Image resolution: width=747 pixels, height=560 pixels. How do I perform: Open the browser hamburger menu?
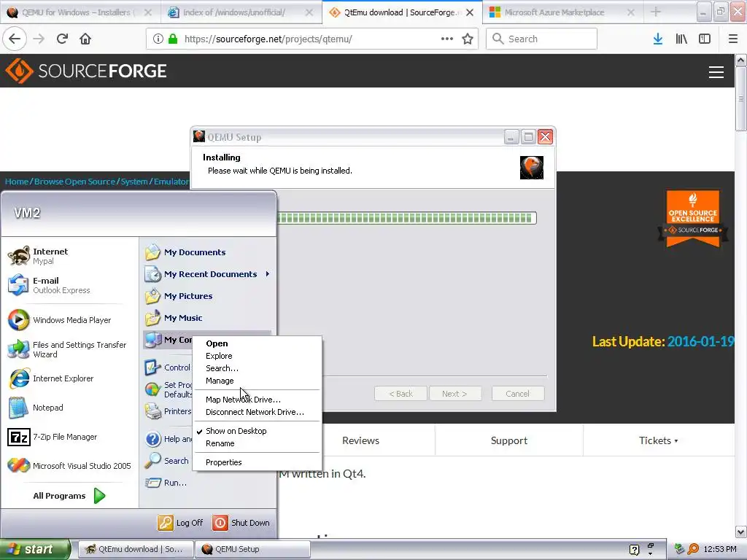coord(733,39)
